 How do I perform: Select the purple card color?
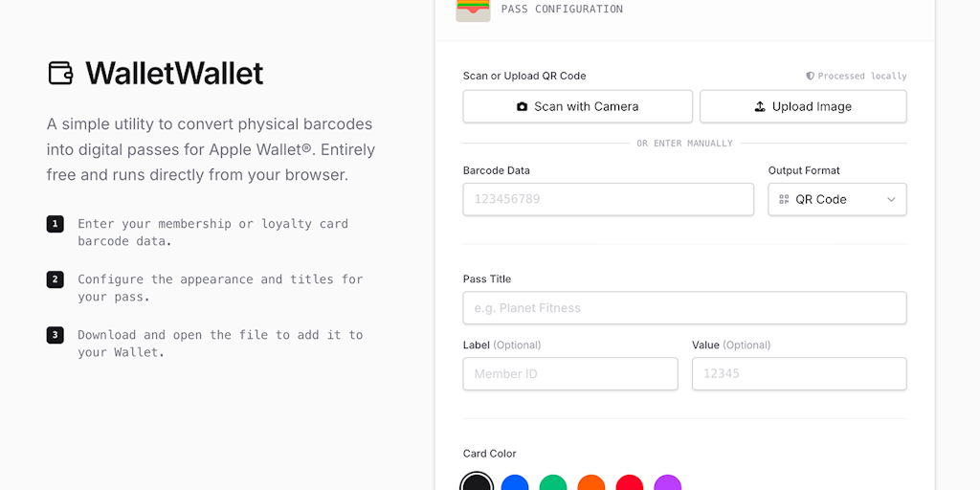[667, 483]
